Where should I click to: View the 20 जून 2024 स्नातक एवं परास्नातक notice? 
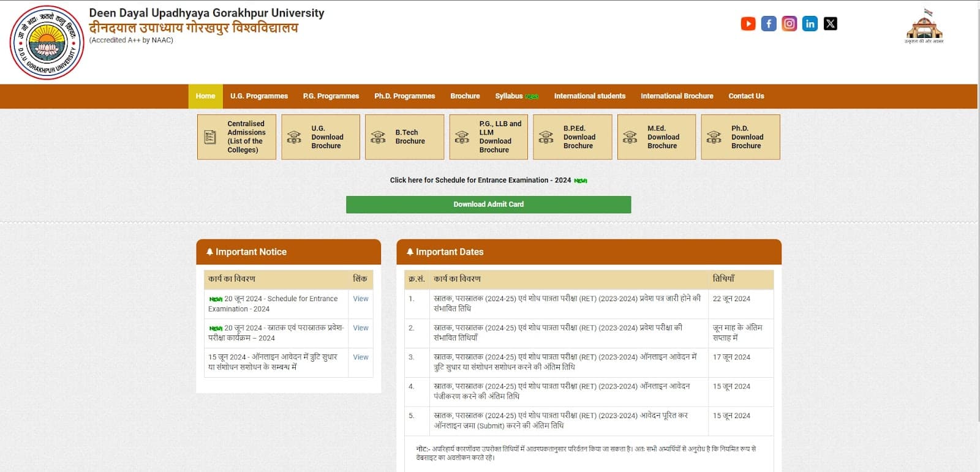click(361, 328)
